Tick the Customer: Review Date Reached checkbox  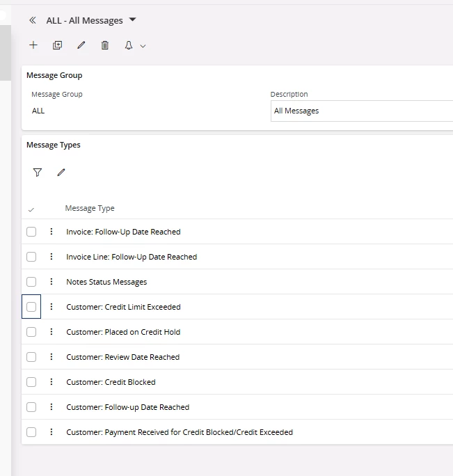click(x=31, y=357)
